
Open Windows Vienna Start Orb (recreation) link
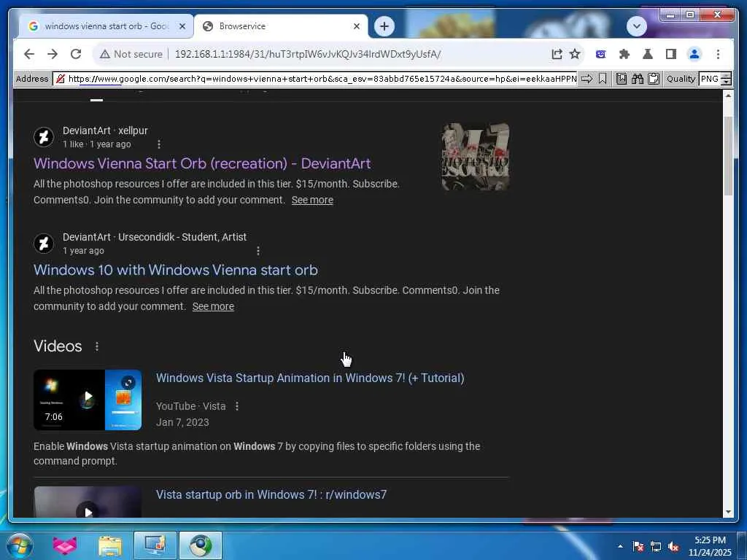click(x=202, y=163)
